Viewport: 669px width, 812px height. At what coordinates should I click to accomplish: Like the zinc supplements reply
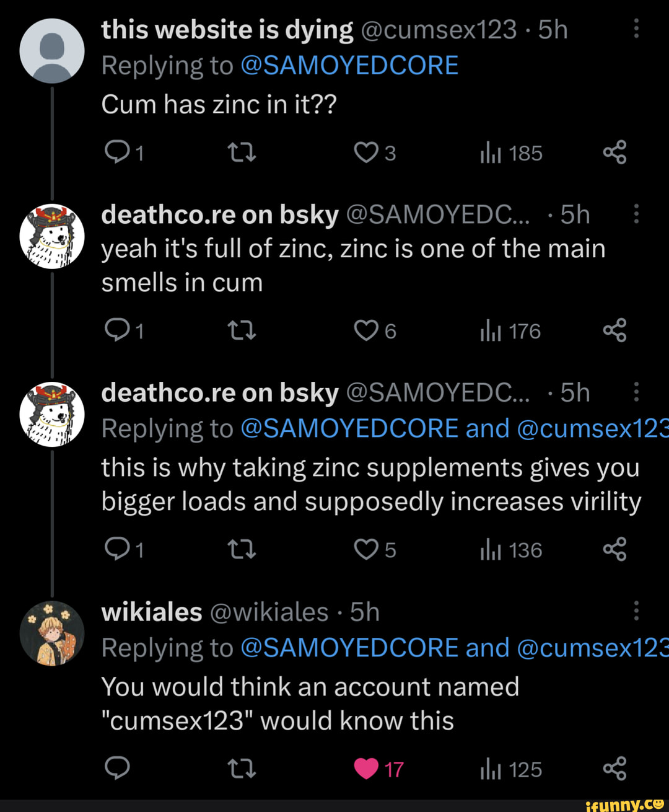[367, 549]
